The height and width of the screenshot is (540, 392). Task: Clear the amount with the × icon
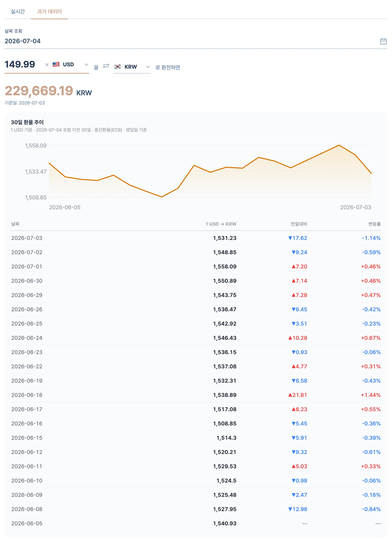point(47,65)
